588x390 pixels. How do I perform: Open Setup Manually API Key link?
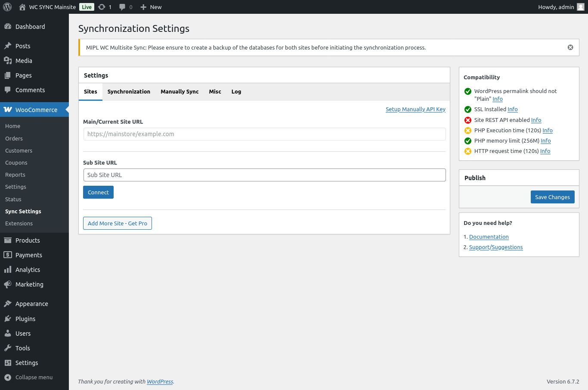tap(415, 109)
